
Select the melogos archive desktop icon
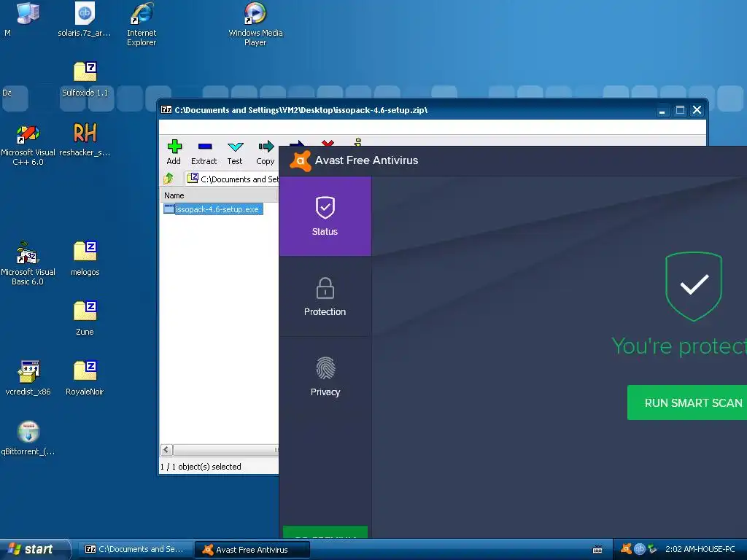[x=85, y=259]
